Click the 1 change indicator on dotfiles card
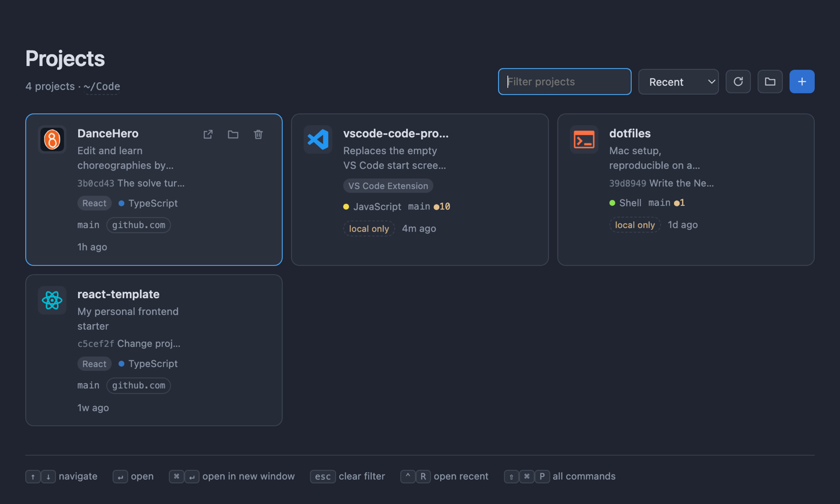Viewport: 840px width, 504px height. point(680,203)
